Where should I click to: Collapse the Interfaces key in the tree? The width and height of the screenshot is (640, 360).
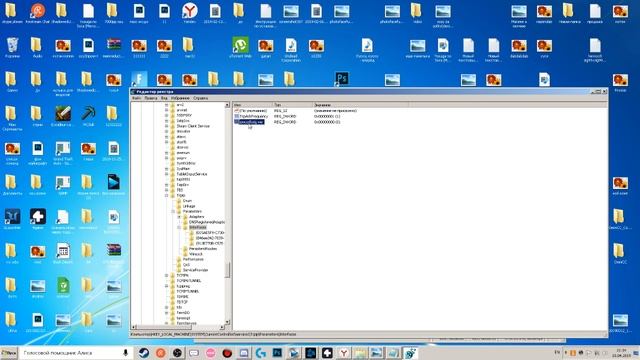(x=179, y=227)
